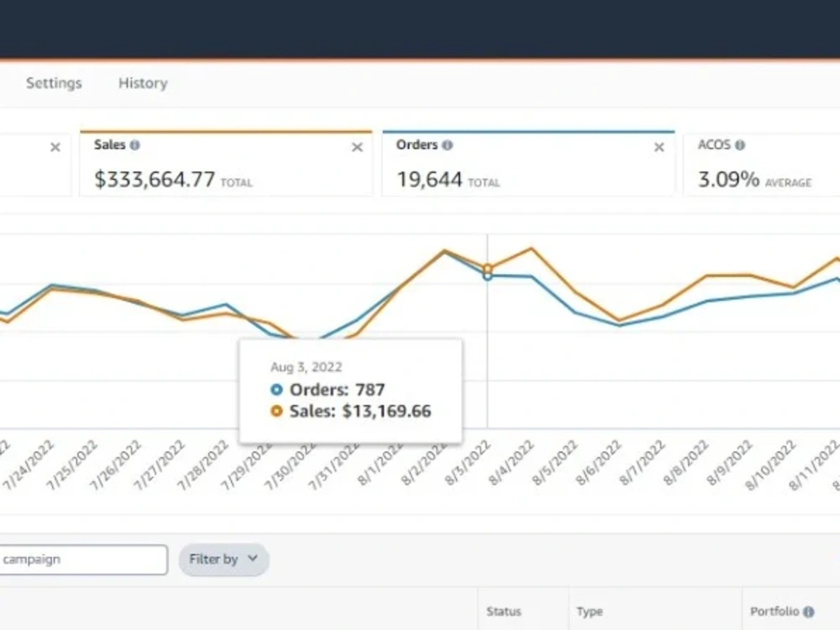Click the 8/3/2022 axis date label
The height and width of the screenshot is (630, 840).
point(468,462)
